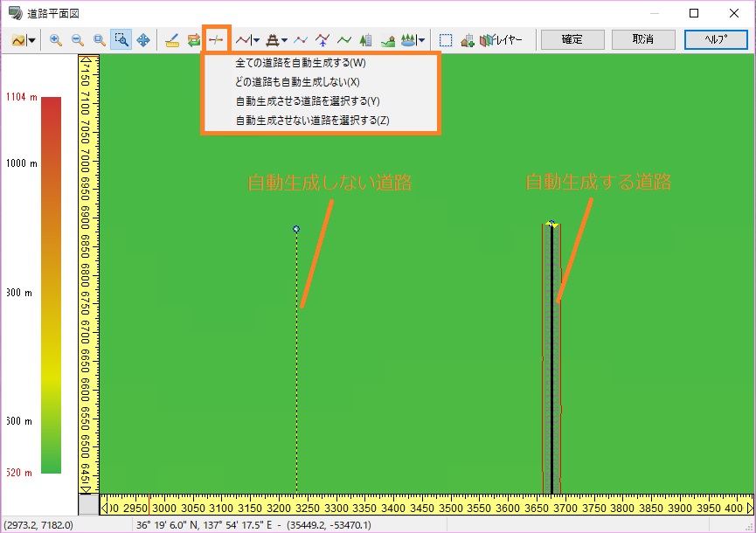Click the horizontal ruler left arrow
The width and height of the screenshot is (756, 533).
point(105,508)
